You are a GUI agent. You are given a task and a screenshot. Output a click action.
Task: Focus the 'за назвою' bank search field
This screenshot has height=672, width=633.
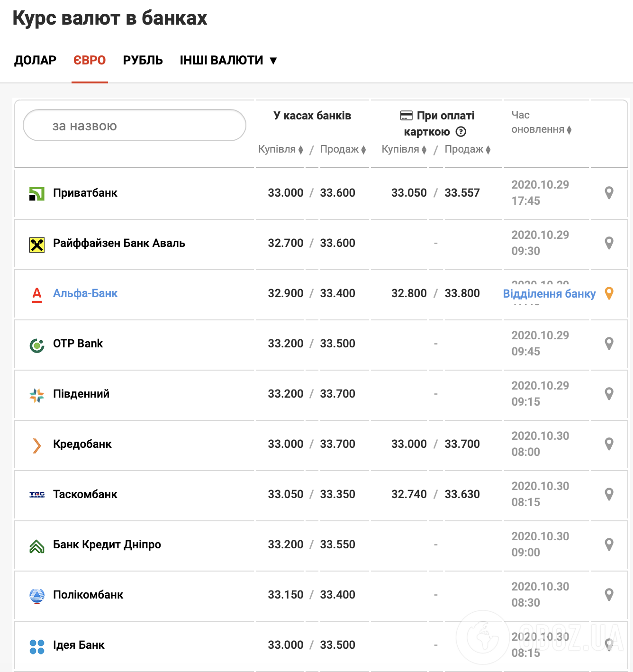tap(135, 125)
